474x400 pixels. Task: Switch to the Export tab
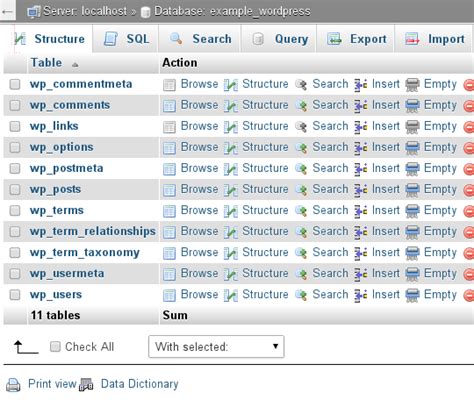pos(355,39)
